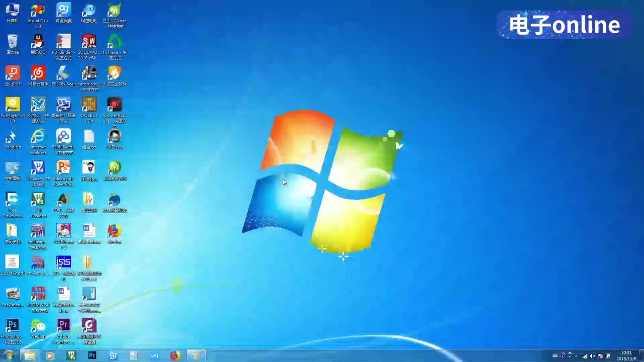Open the blue W taskbar icon
644x362 pixels.
154,355
